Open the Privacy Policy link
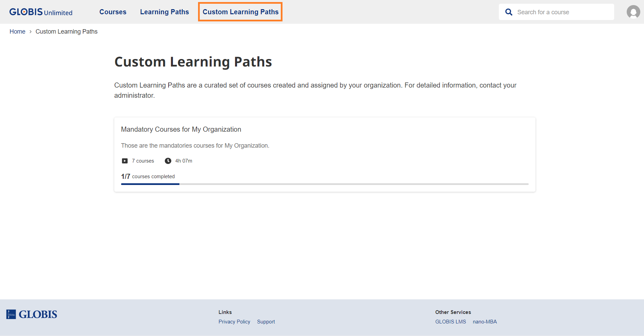This screenshot has width=644, height=336. [x=234, y=321]
